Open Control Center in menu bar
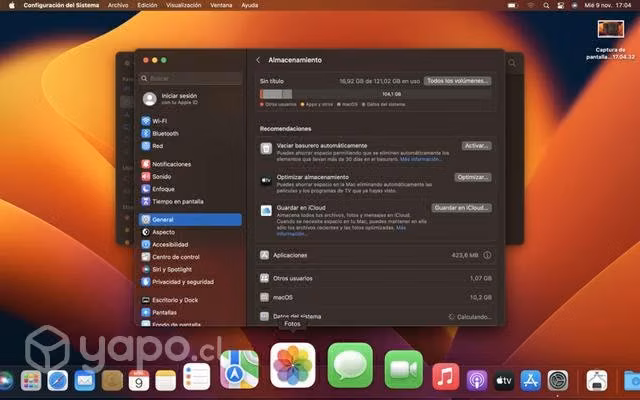This screenshot has height=400, width=640. click(561, 5)
